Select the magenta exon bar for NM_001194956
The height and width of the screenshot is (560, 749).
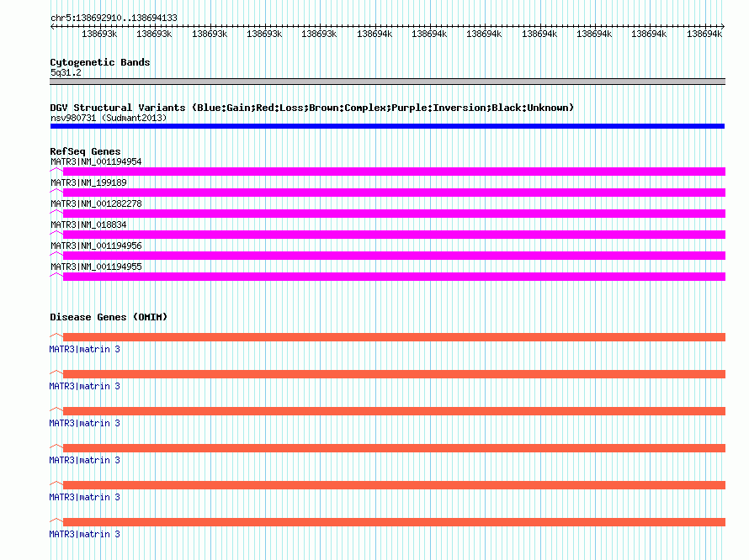point(394,256)
